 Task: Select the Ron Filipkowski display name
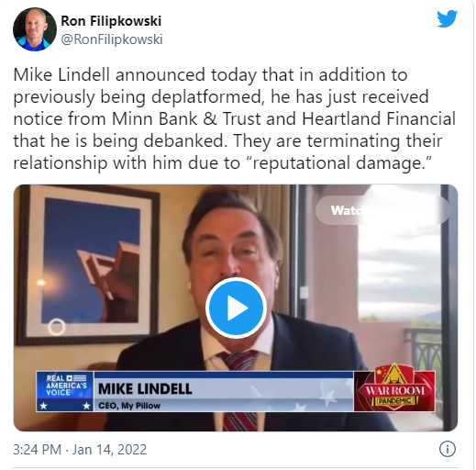click(111, 21)
